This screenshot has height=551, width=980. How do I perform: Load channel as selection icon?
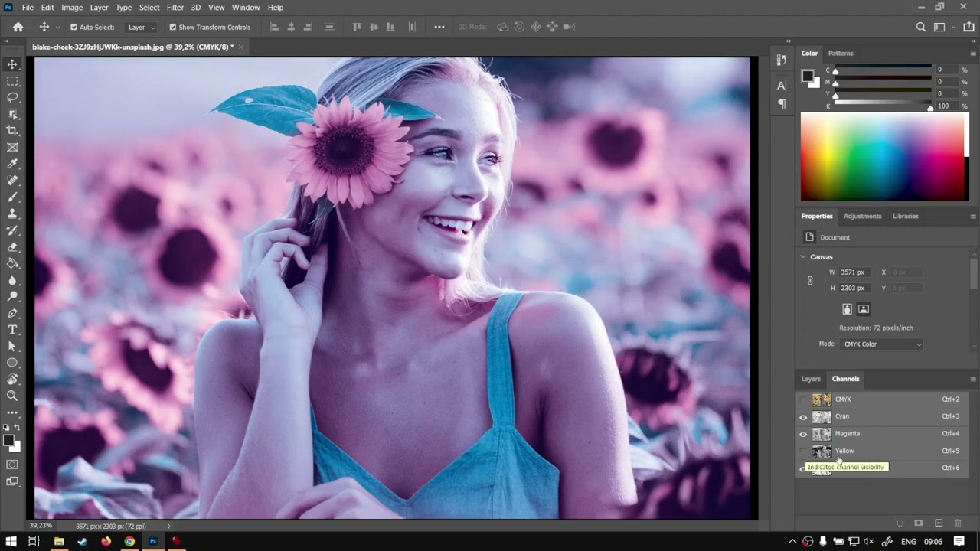pyautogui.click(x=900, y=523)
